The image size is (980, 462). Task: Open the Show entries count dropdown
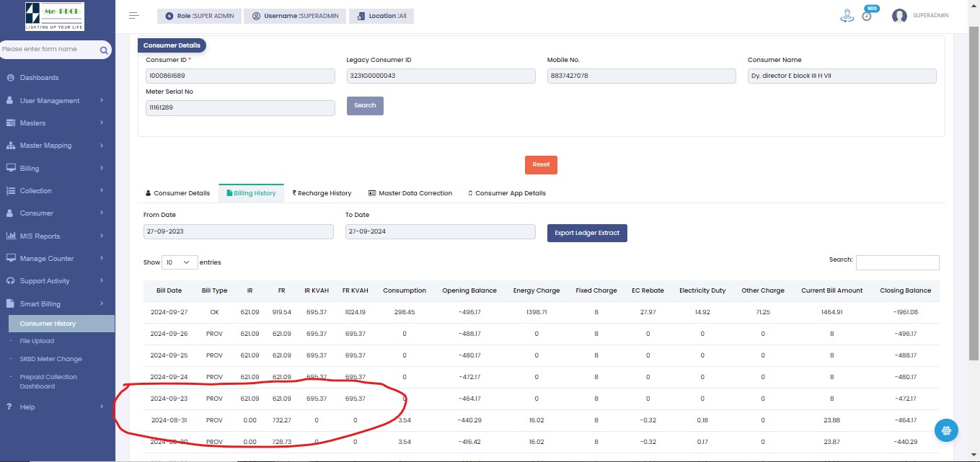(180, 262)
